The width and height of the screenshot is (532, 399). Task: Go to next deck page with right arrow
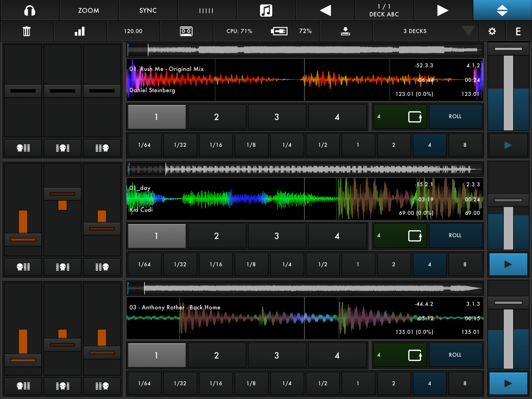click(443, 10)
